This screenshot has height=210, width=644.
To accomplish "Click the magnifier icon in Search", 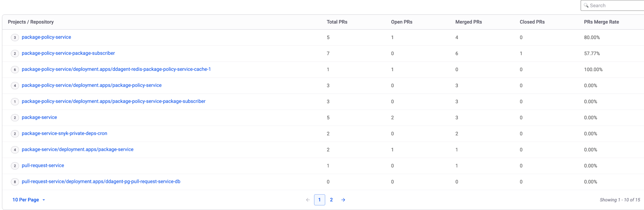I will coord(586,6).
